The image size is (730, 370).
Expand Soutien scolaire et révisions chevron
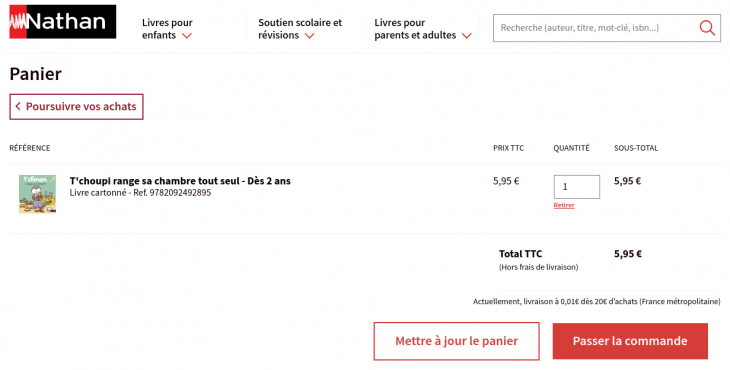pos(310,36)
